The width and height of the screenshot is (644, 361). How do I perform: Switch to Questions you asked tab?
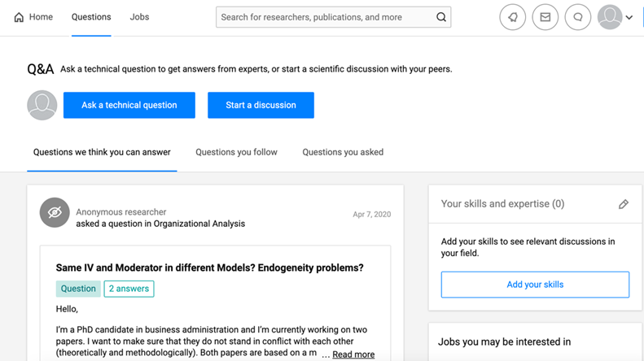[x=343, y=152]
